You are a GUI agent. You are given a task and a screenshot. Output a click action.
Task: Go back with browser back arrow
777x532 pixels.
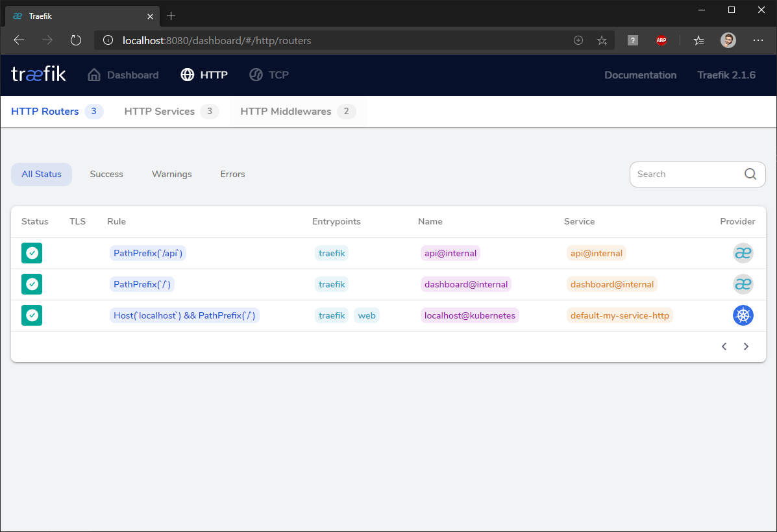pos(19,40)
